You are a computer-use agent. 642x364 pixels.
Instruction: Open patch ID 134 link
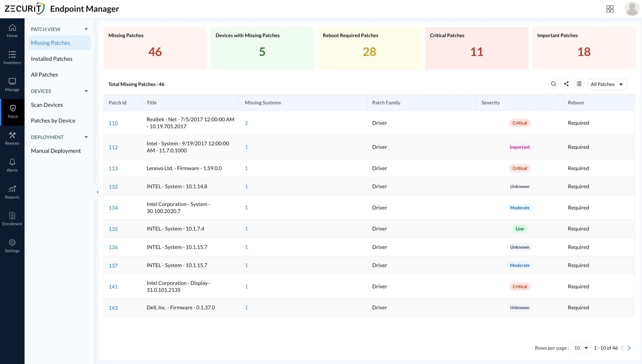113,208
